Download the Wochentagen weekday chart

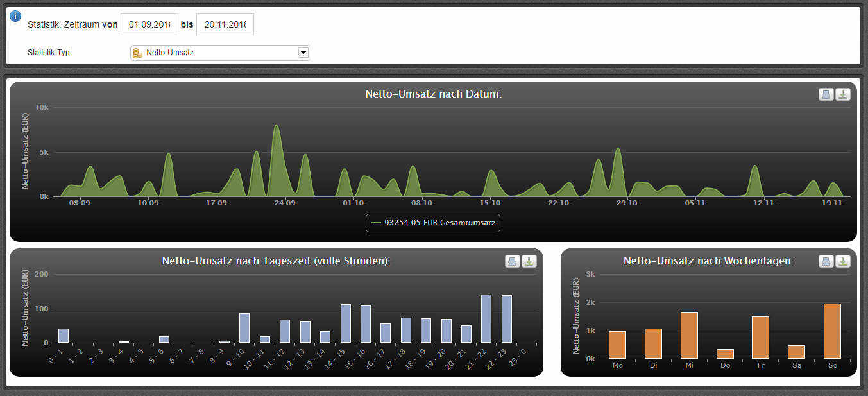(x=843, y=261)
